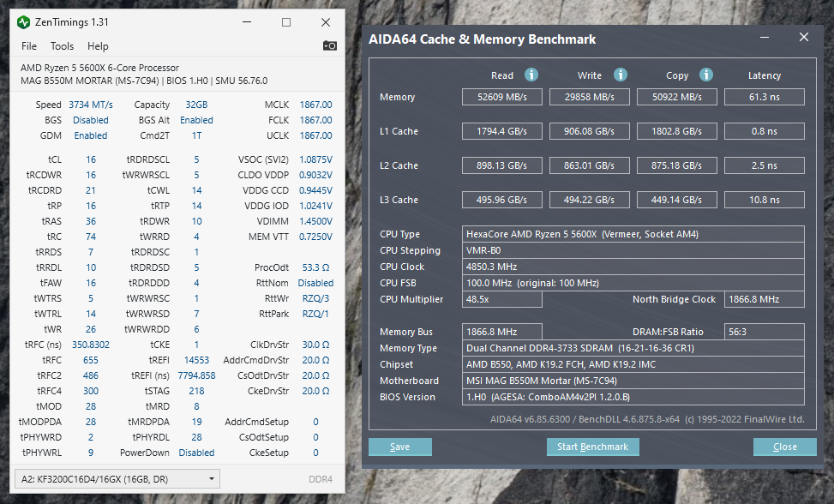The height and width of the screenshot is (504, 834).
Task: Open the Help menu in ZenTimings
Action: click(x=98, y=46)
